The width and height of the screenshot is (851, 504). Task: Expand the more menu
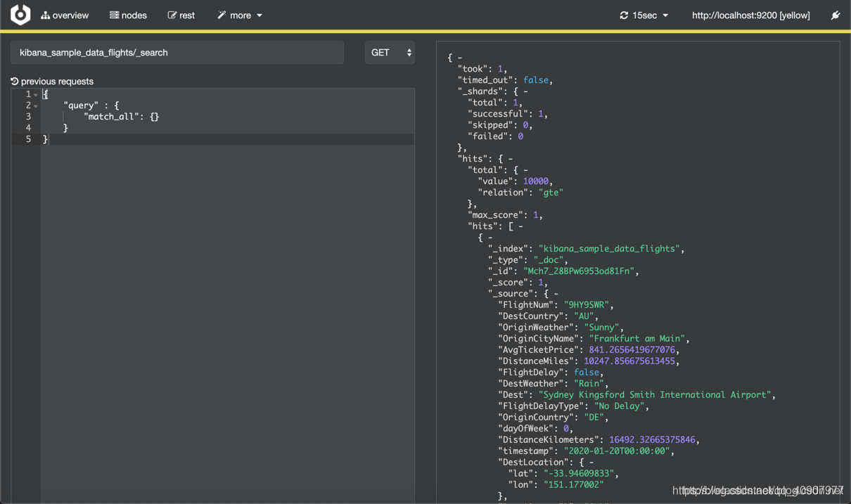coord(240,15)
